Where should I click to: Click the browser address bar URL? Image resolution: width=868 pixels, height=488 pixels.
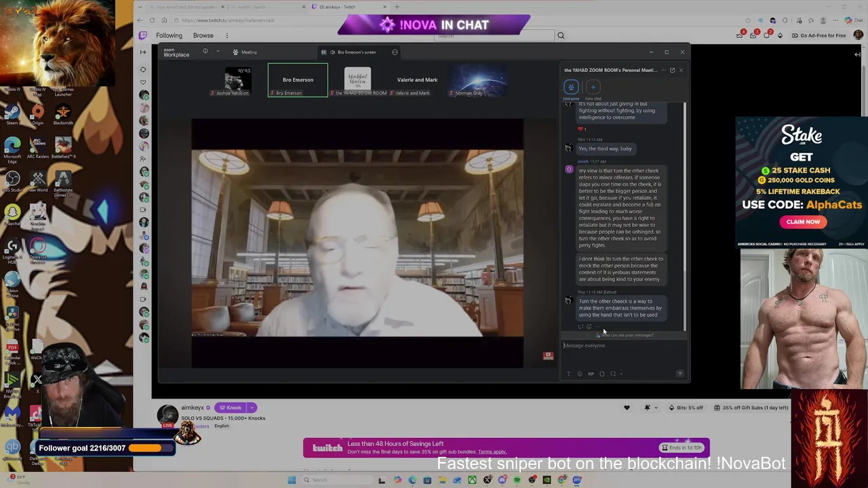(x=228, y=20)
